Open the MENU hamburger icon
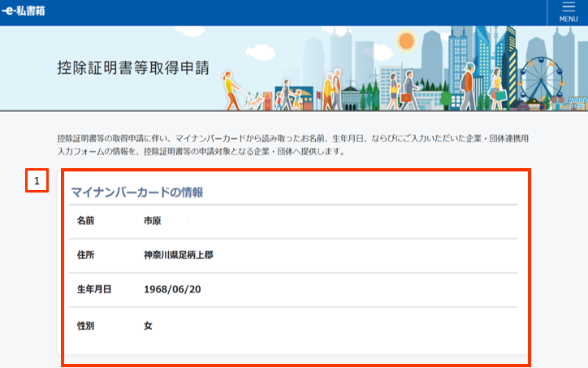 [x=569, y=7]
